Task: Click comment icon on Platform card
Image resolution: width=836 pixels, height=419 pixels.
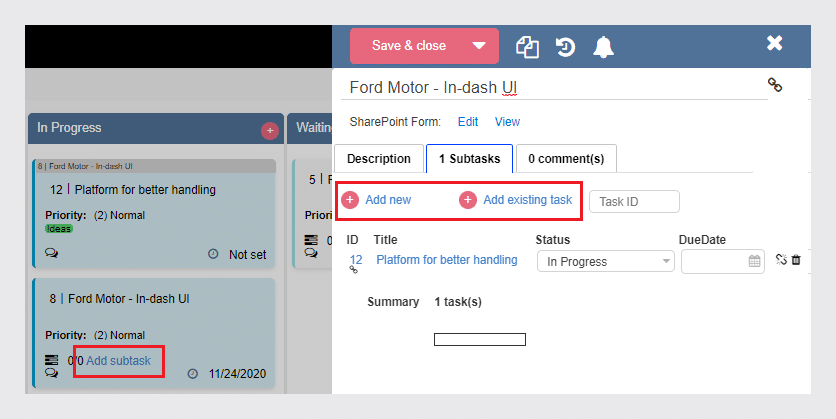Action: (x=51, y=253)
